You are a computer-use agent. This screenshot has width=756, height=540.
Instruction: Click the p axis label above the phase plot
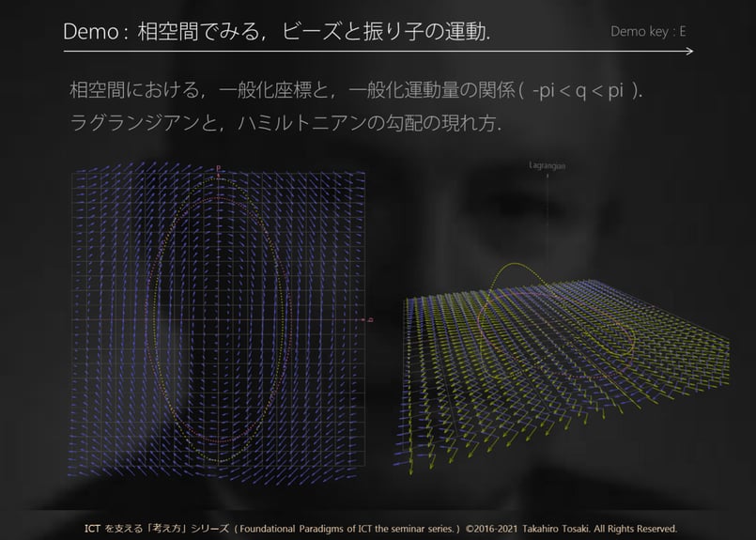[x=219, y=168]
